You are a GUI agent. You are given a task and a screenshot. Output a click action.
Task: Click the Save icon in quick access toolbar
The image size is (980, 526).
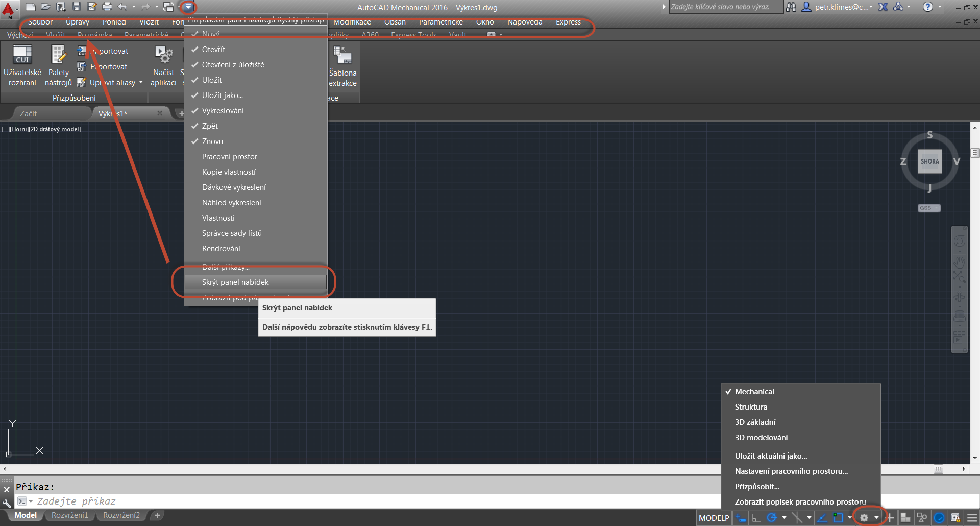pos(77,7)
